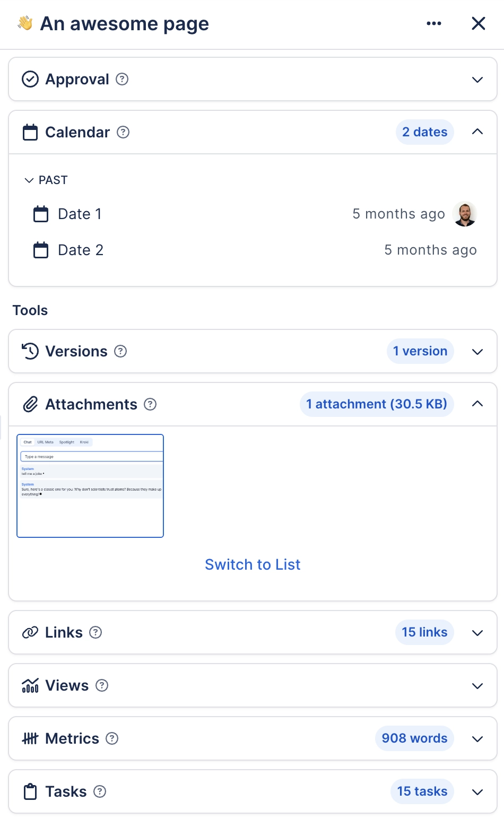Open the Date 2 calendar entry

(x=81, y=250)
